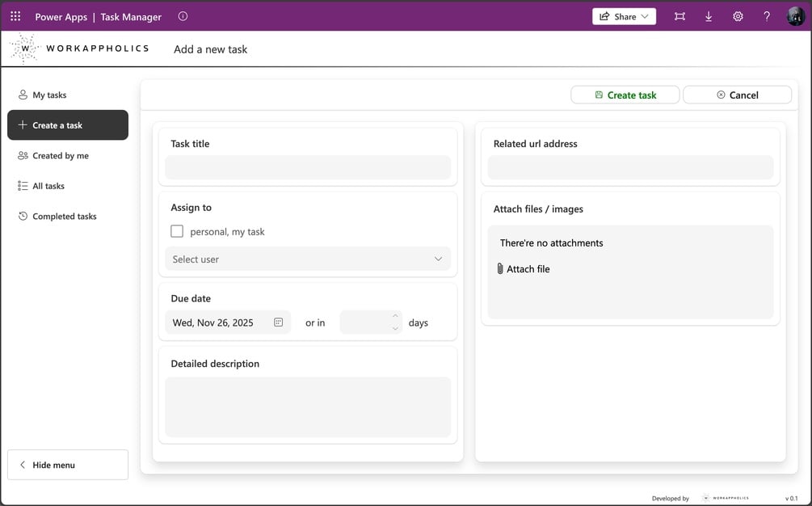Click the paperclip Attach file icon

click(500, 269)
